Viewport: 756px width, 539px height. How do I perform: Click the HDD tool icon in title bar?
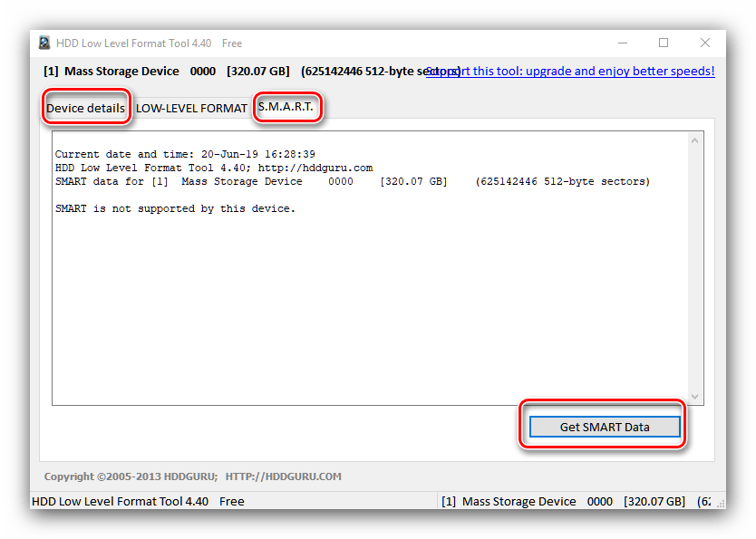tap(44, 43)
